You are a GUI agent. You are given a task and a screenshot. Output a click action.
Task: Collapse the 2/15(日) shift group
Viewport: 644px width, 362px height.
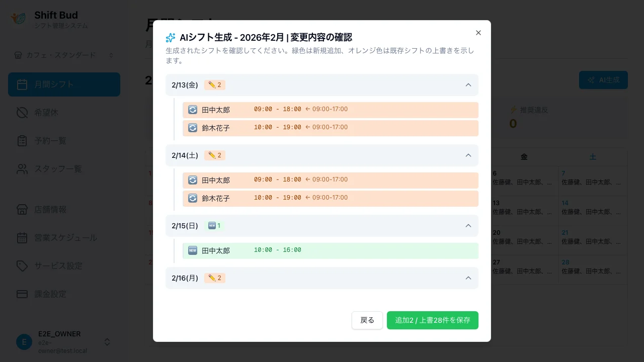(x=468, y=226)
